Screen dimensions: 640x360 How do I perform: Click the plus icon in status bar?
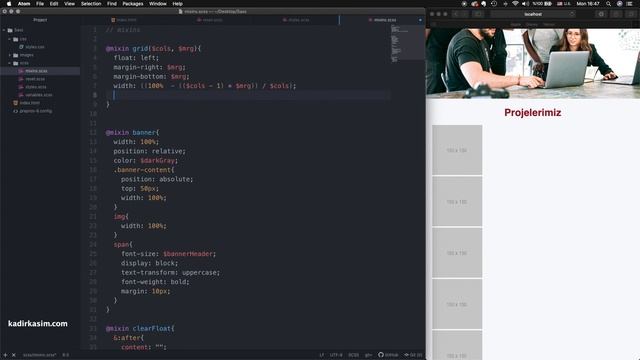[x=5, y=355]
